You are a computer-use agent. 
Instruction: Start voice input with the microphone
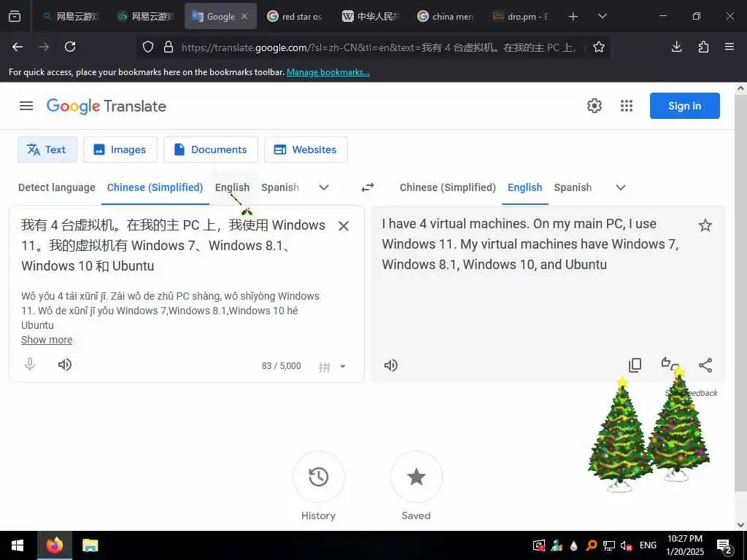[29, 365]
